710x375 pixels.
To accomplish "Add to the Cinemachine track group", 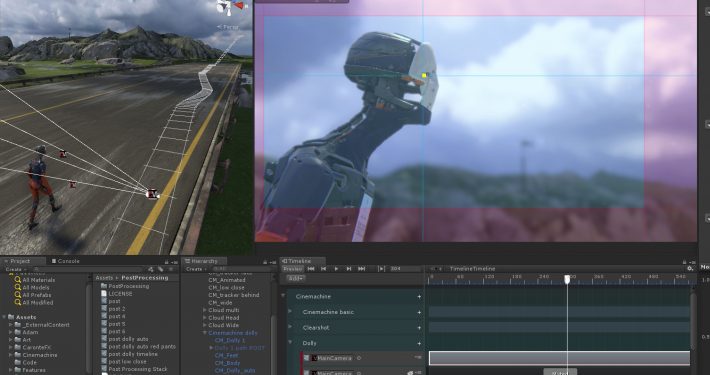I will [419, 297].
